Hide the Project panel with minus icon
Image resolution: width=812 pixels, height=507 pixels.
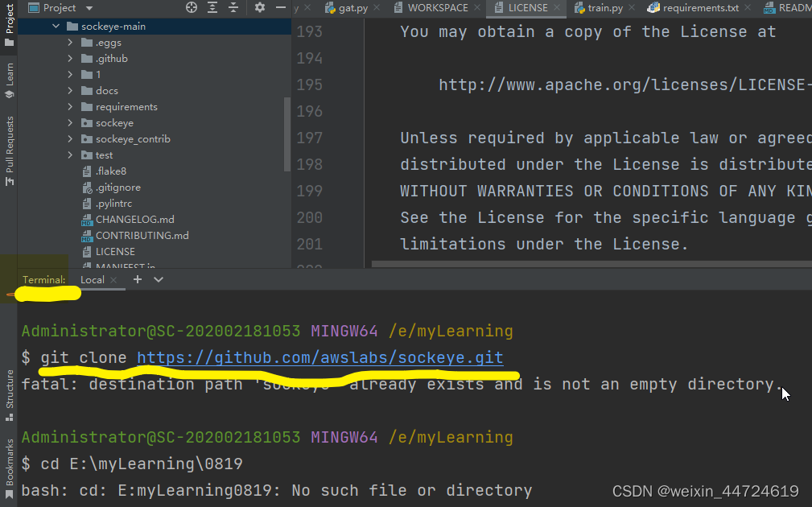(x=279, y=8)
